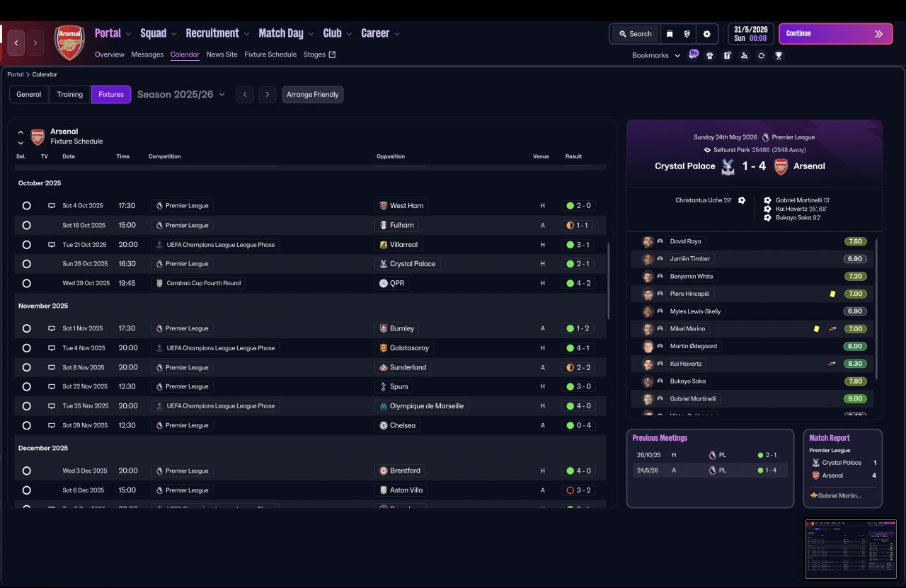This screenshot has width=906, height=588.
Task: Click the yellow card icon on Piero Hincapié's row
Action: (832, 294)
